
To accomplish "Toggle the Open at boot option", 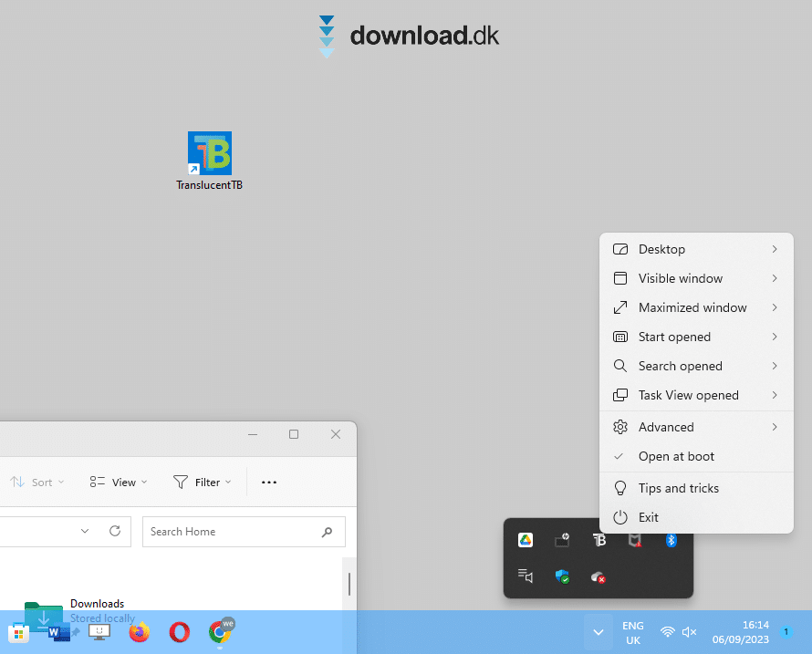I will (x=676, y=456).
